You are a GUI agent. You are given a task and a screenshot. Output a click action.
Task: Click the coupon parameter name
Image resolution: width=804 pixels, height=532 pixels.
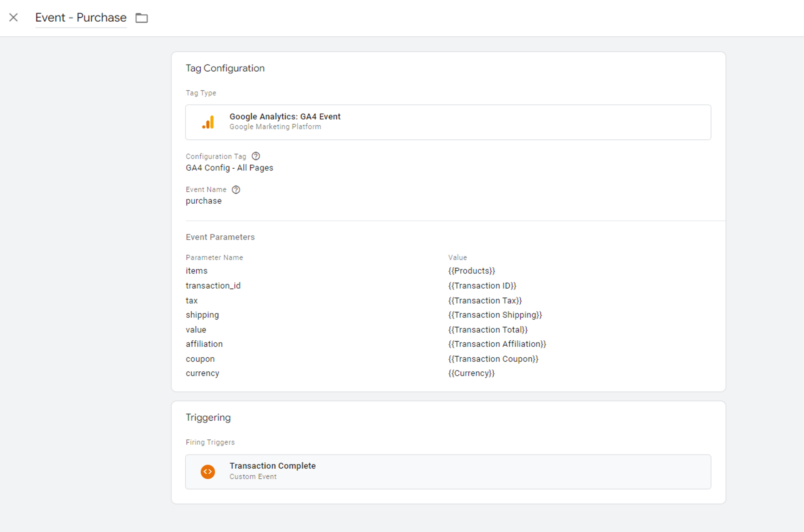[200, 359]
